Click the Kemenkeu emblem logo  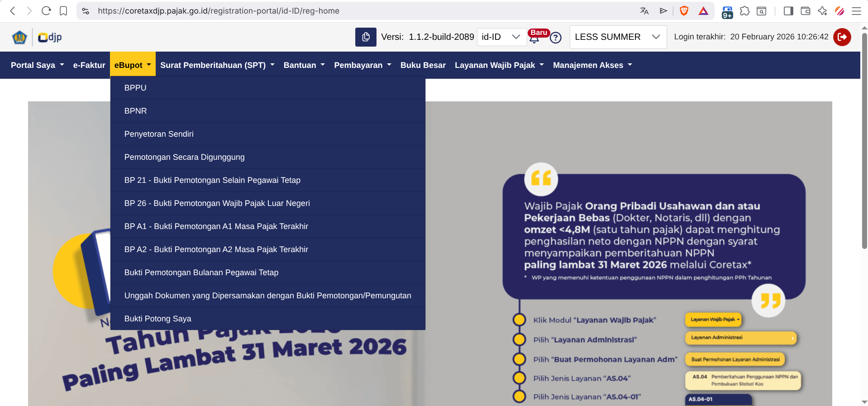pyautogui.click(x=19, y=37)
